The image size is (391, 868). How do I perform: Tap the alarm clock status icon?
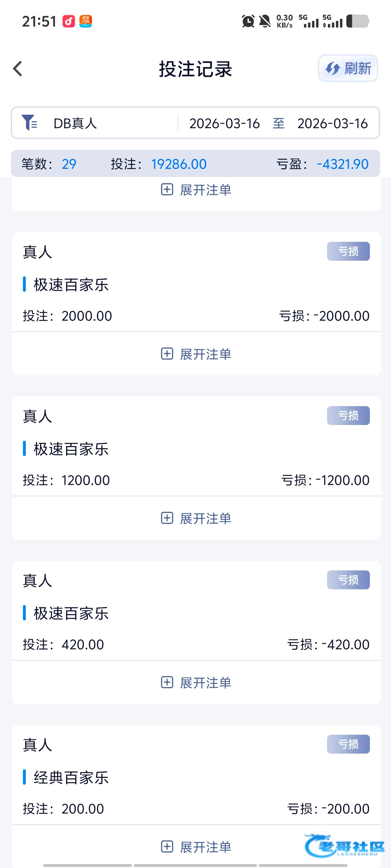click(x=248, y=21)
